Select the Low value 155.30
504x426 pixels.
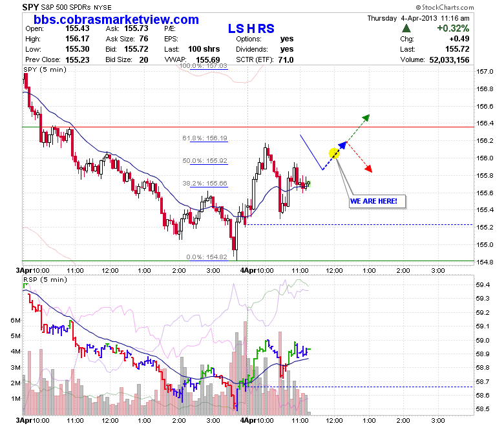click(x=78, y=49)
